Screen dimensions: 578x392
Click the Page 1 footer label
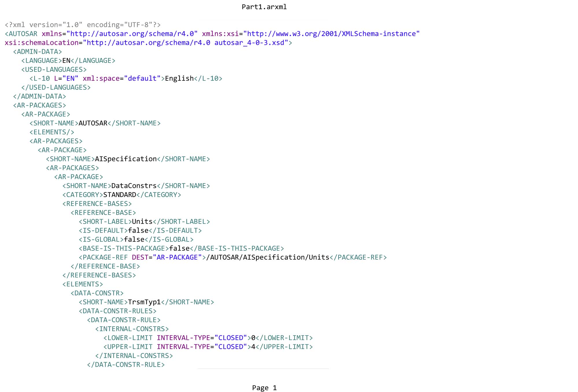(x=264, y=388)
